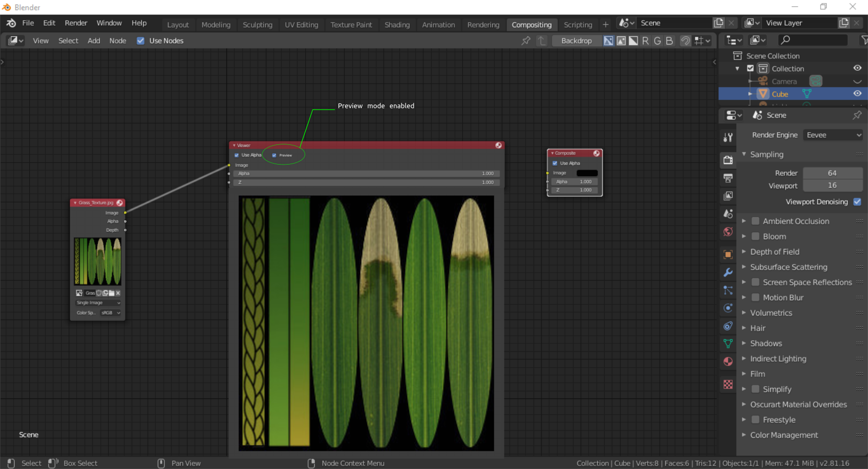Open the Physics properties tab
This screenshot has width=868, height=469.
(728, 308)
